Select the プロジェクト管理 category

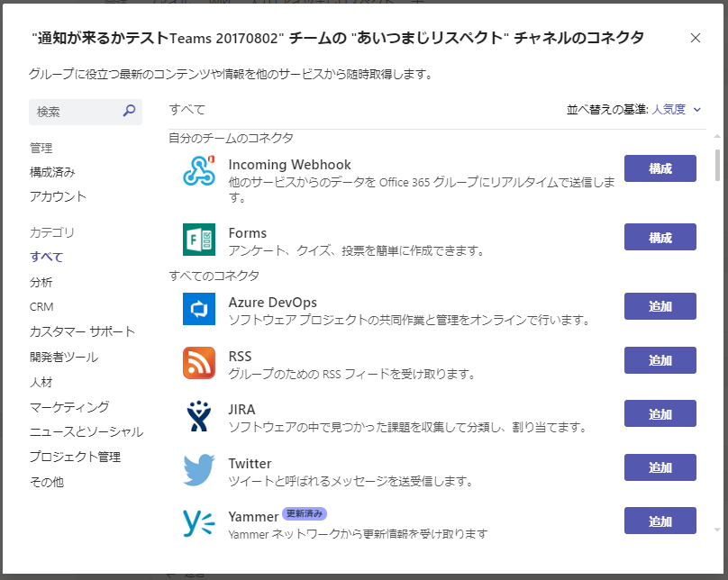pos(75,457)
